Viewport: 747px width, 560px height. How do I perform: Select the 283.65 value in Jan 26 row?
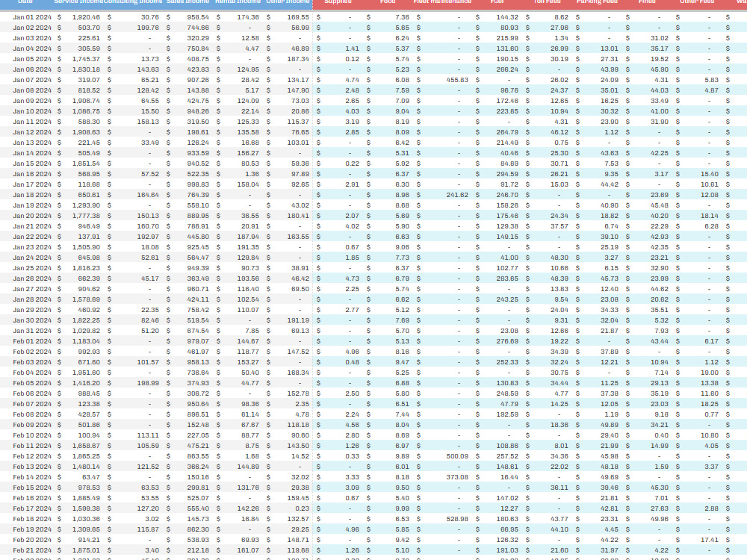507,279
